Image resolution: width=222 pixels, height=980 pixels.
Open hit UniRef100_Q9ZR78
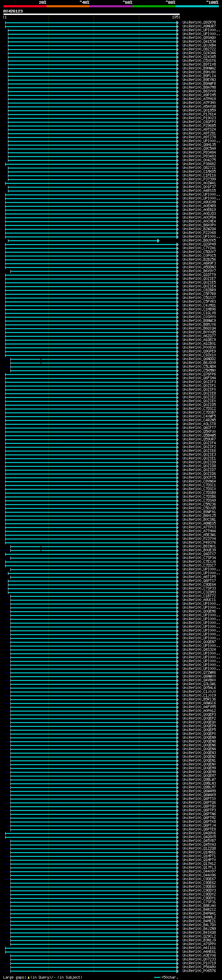[x=199, y=23]
